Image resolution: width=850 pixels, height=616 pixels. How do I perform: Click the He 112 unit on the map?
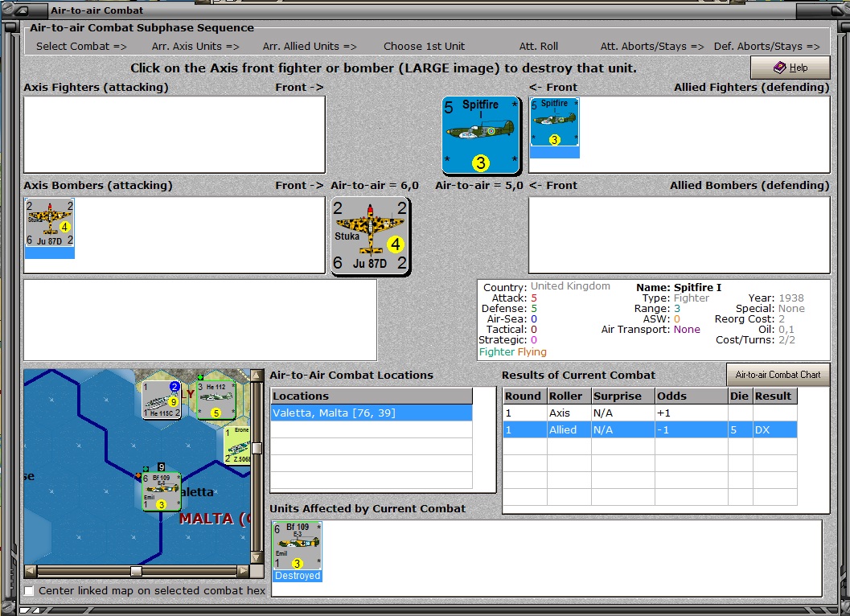[x=216, y=400]
